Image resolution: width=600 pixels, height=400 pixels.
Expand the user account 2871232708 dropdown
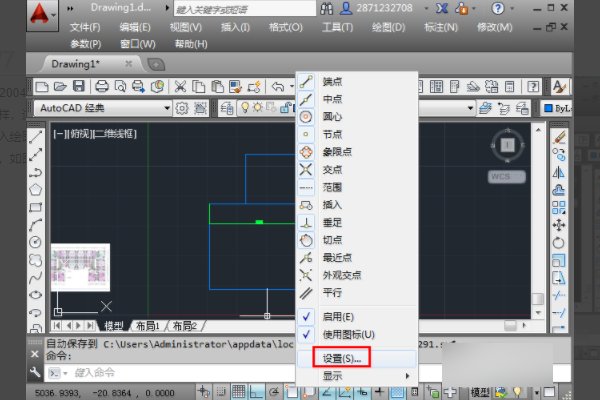tap(426, 8)
